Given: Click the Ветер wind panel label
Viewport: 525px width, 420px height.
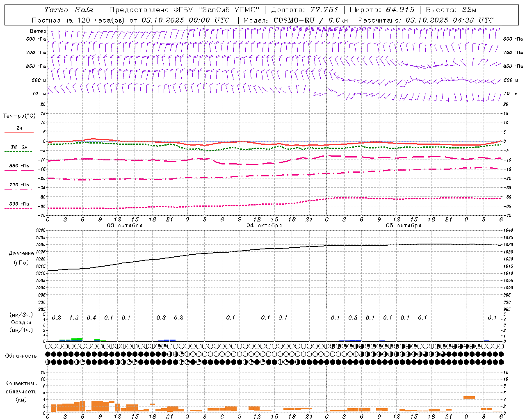Looking at the screenshot, I should [38, 31].
